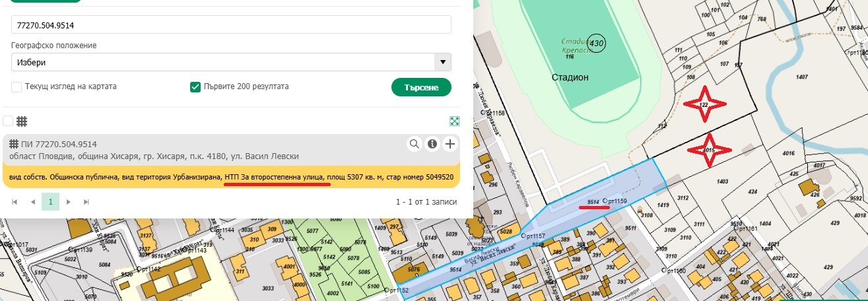Click the zoom-to-all-results extent icon

[454, 121]
